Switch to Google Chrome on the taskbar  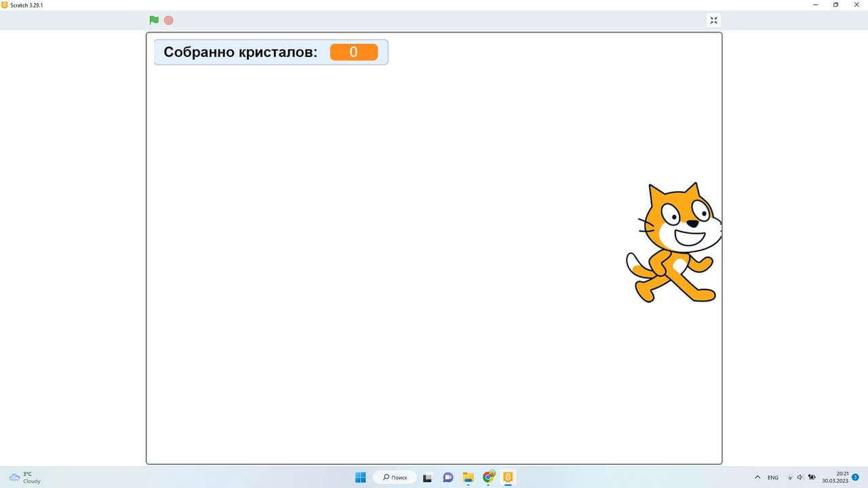pyautogui.click(x=488, y=477)
